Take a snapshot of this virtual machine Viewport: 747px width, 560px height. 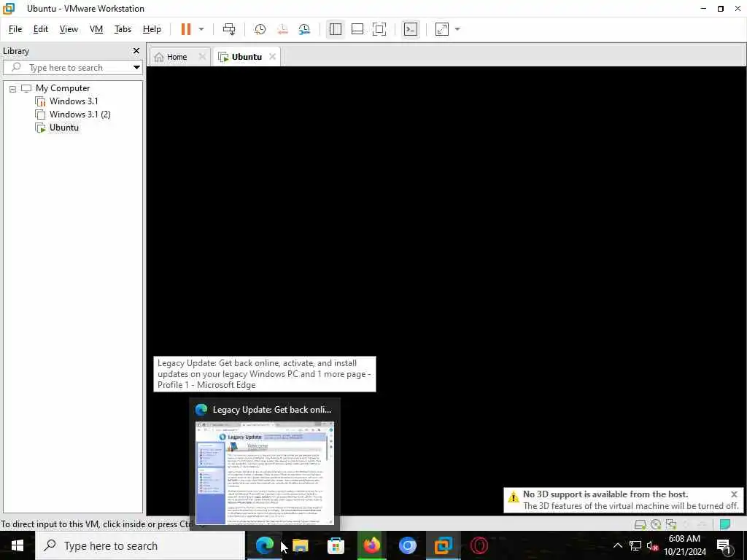pos(260,29)
